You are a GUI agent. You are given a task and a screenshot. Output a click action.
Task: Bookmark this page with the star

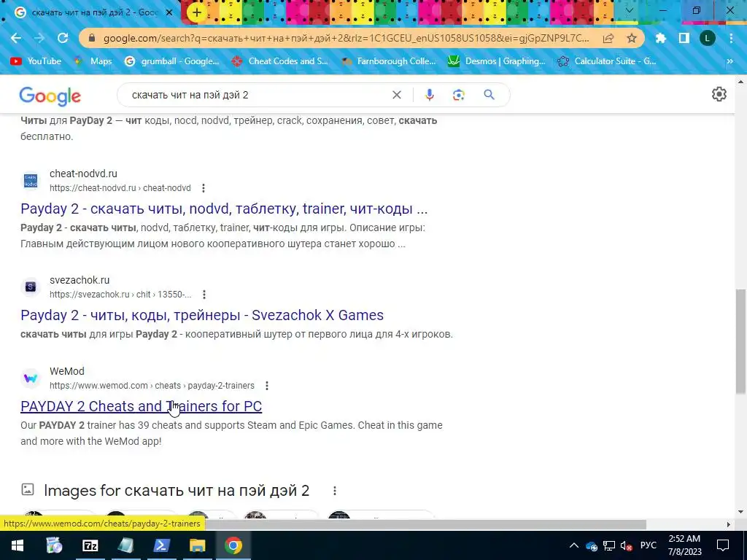click(632, 38)
